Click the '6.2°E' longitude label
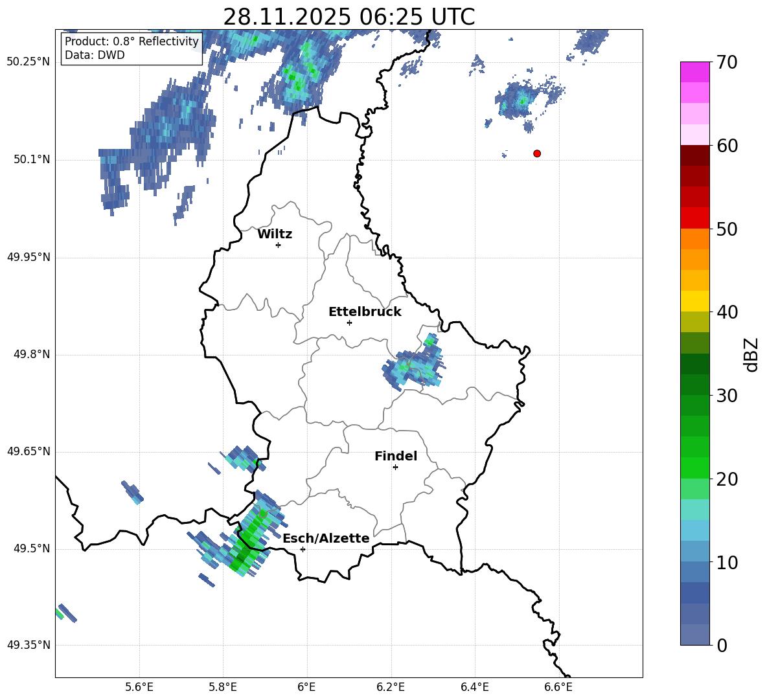 [x=391, y=687]
